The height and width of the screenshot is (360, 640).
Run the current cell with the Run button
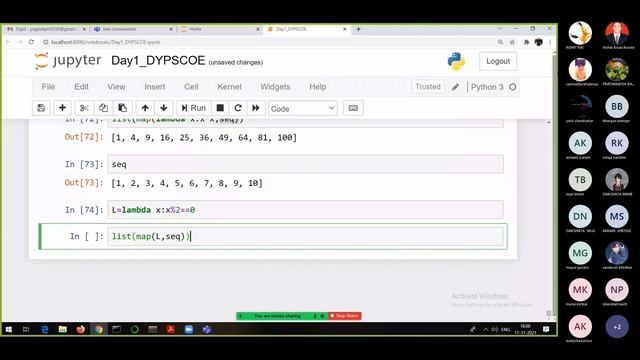point(194,108)
